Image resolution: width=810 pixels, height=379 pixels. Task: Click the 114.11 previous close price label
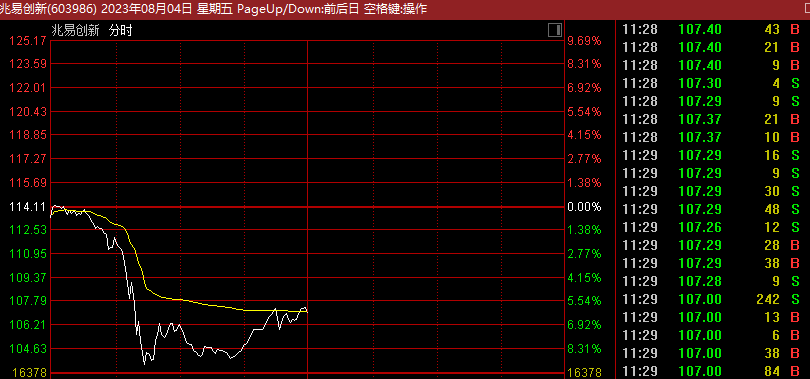pos(28,207)
